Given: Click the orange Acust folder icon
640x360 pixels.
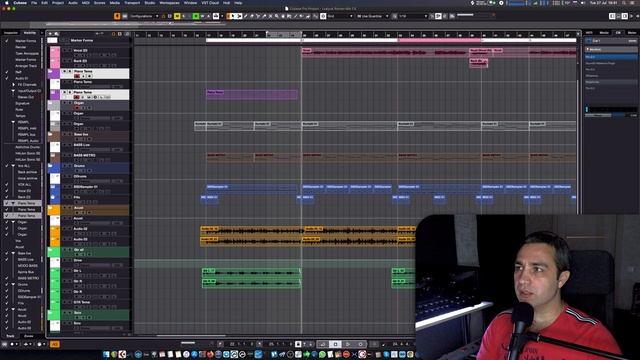Looking at the screenshot, I should pos(51,208).
